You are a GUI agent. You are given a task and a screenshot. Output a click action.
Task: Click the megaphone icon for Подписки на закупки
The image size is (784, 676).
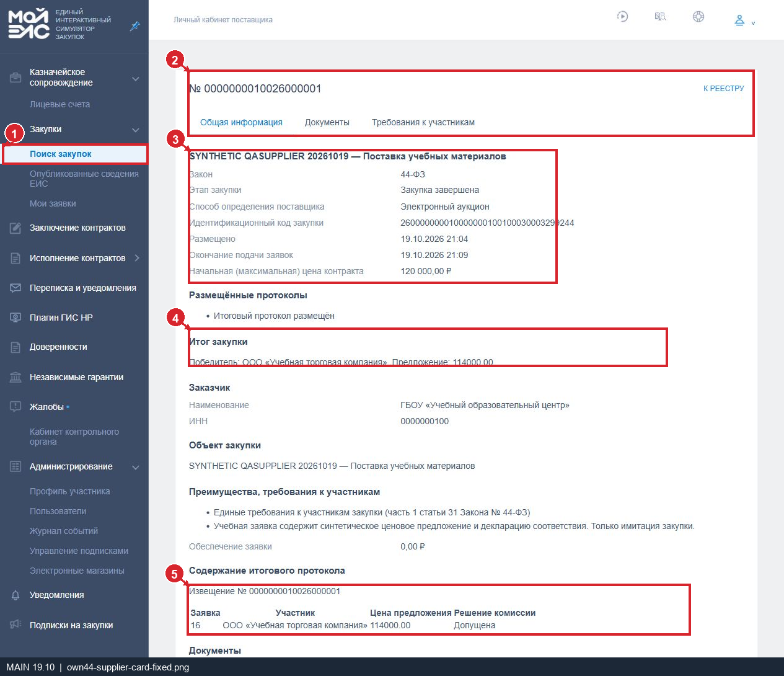(x=15, y=625)
